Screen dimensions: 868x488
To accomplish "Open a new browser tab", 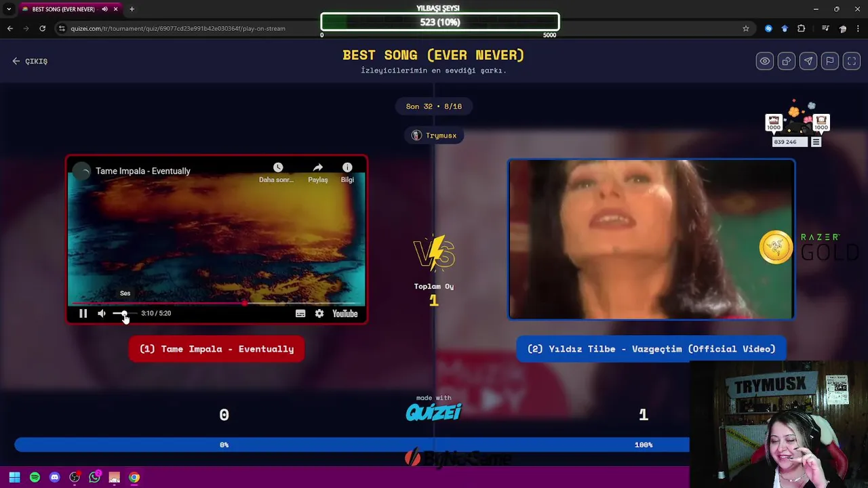I will [x=132, y=9].
